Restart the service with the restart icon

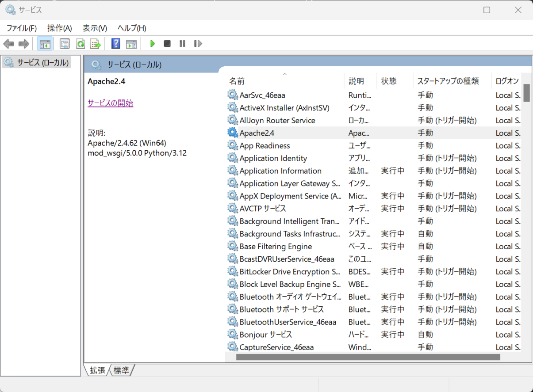198,44
